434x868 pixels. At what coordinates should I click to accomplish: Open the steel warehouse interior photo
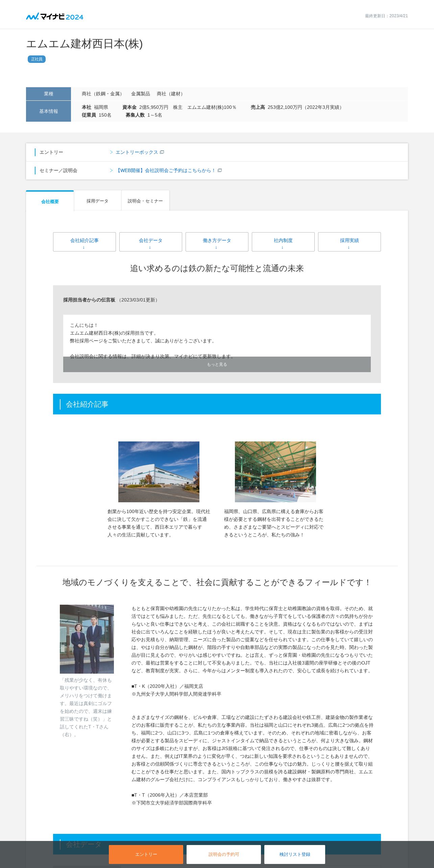[x=275, y=472]
